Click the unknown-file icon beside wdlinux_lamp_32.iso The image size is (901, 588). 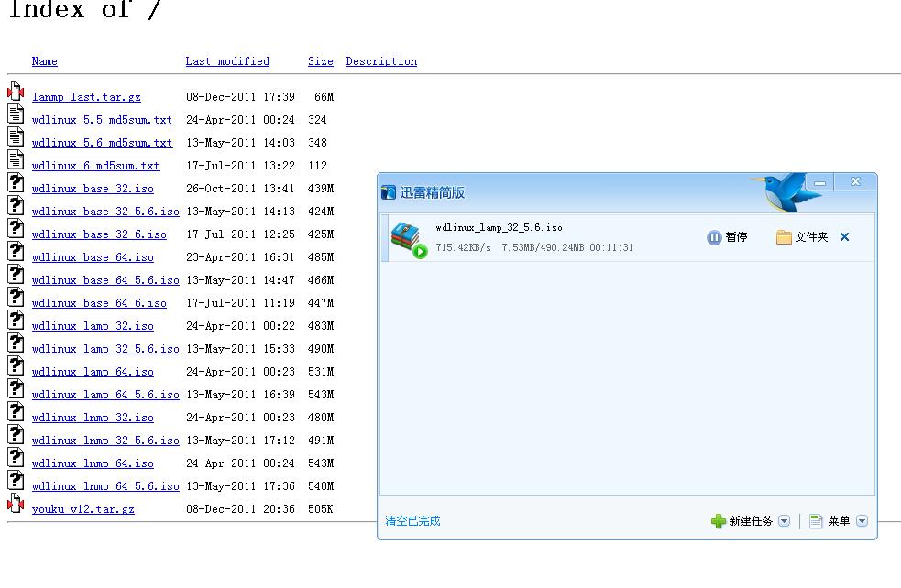tap(16, 321)
